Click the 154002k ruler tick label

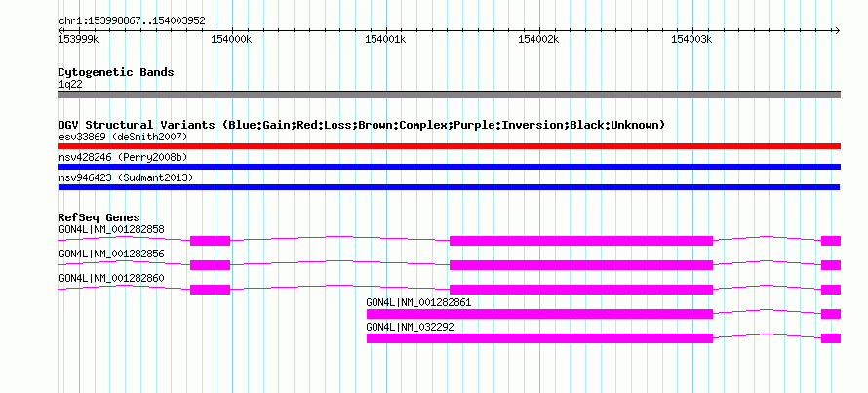point(538,39)
